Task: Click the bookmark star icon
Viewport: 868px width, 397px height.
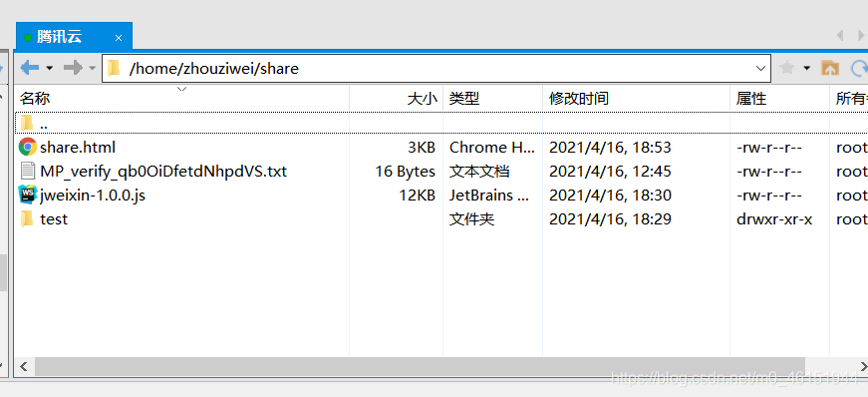Action: point(786,68)
